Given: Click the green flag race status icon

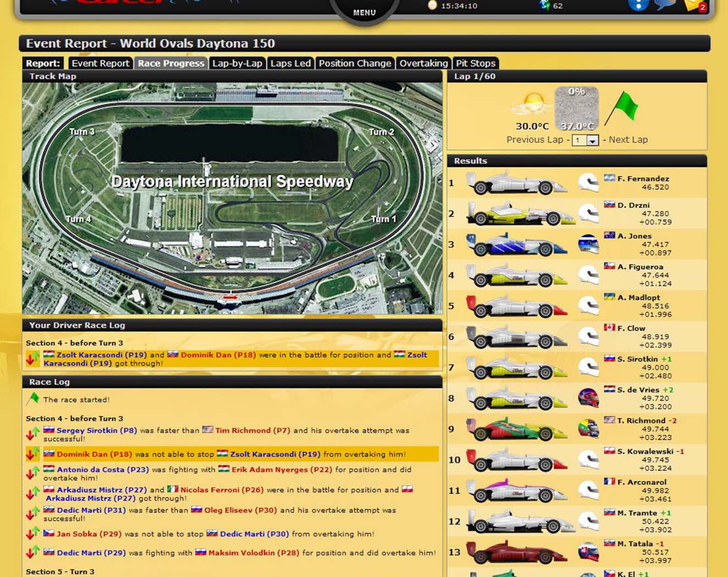Looking at the screenshot, I should 623,108.
